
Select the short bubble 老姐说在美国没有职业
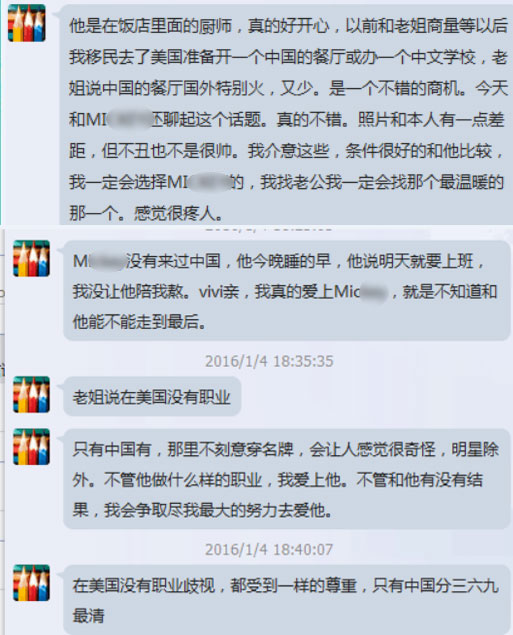click(x=152, y=396)
